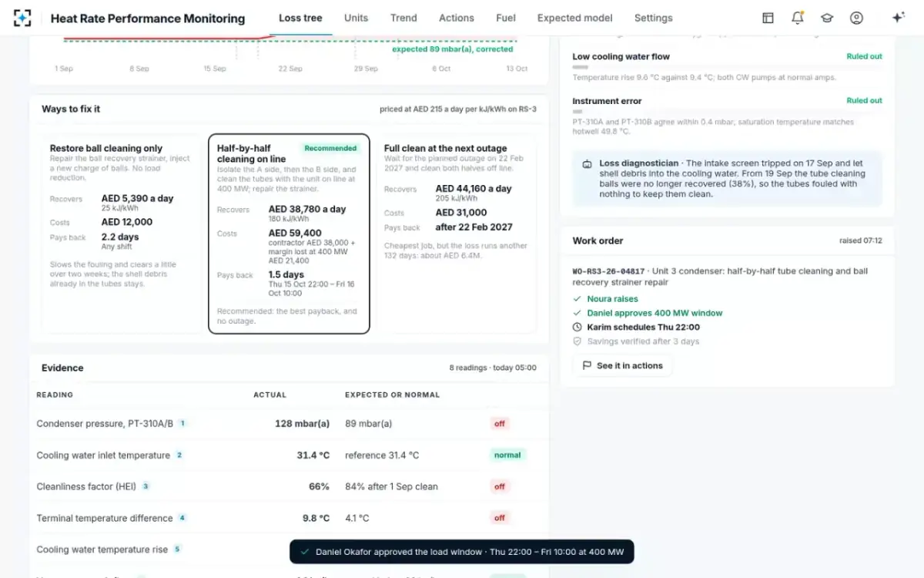Click the 'raised 07:12' label
This screenshot has height=578, width=924.
click(861, 240)
